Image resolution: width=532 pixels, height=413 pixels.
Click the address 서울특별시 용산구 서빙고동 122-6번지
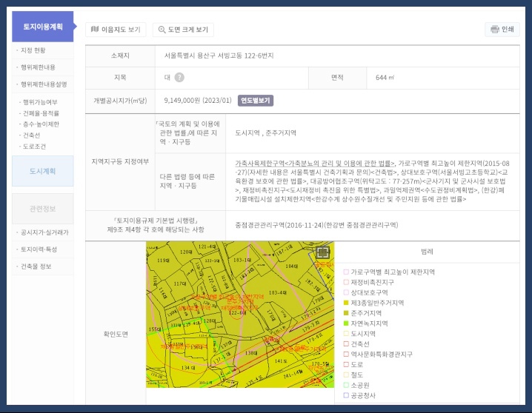[x=219, y=56]
